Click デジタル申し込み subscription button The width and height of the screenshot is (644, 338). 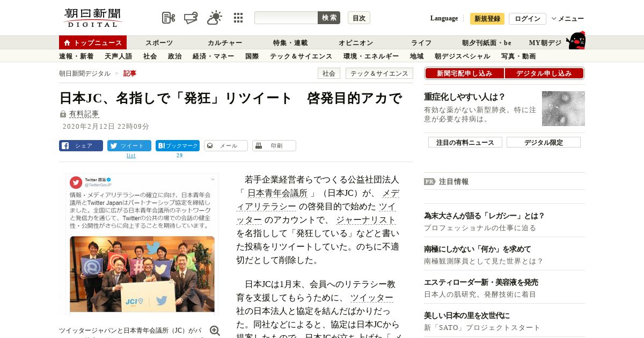click(x=544, y=74)
